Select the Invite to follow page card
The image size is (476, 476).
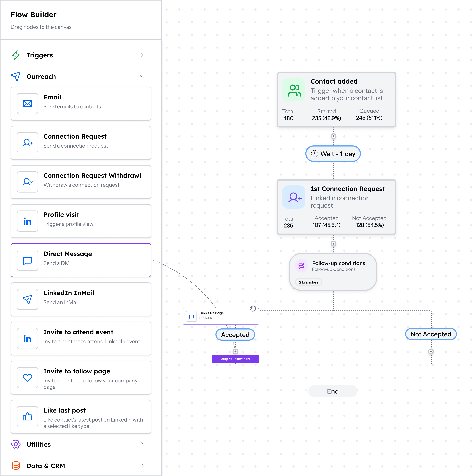coord(81,378)
